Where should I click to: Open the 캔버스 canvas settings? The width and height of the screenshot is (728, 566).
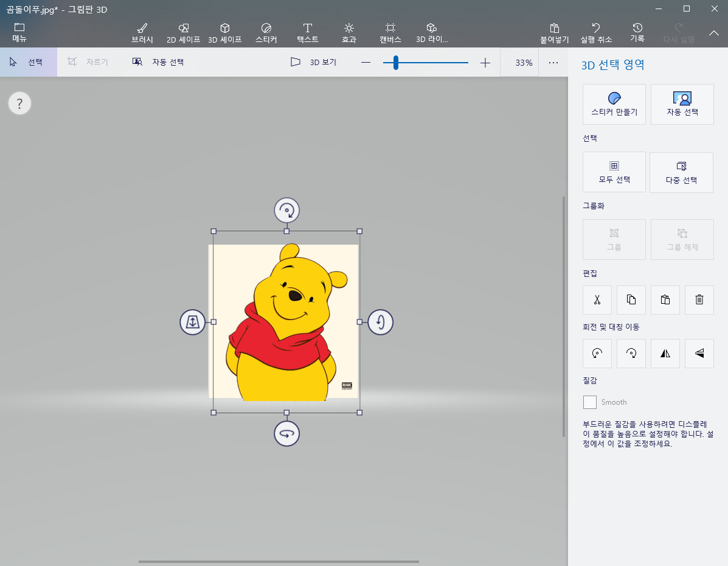point(390,33)
